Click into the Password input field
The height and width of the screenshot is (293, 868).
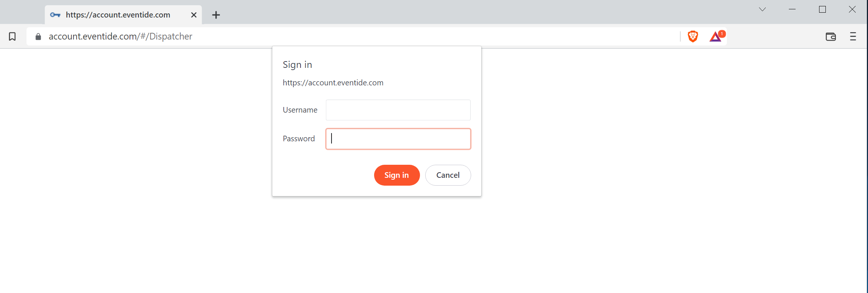[398, 139]
